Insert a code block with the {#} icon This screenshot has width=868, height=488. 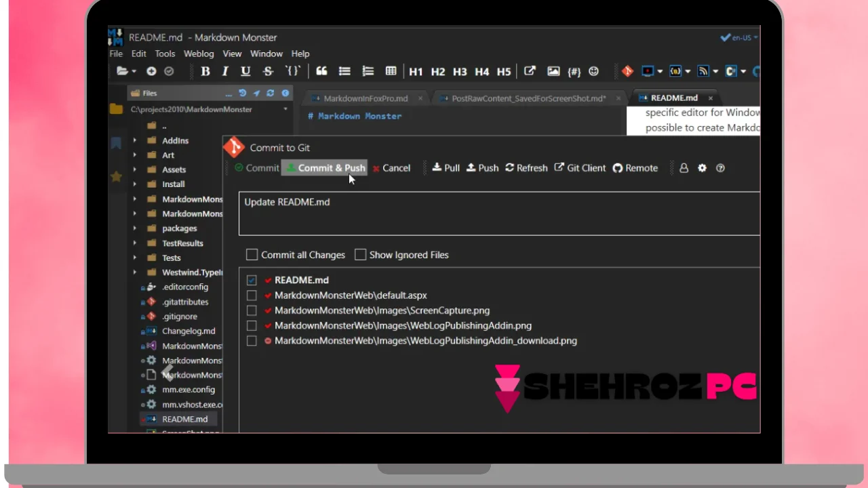574,71
